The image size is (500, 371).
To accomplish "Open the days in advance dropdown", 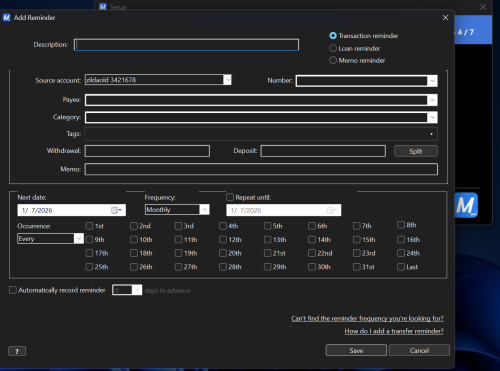I will pyautogui.click(x=137, y=290).
